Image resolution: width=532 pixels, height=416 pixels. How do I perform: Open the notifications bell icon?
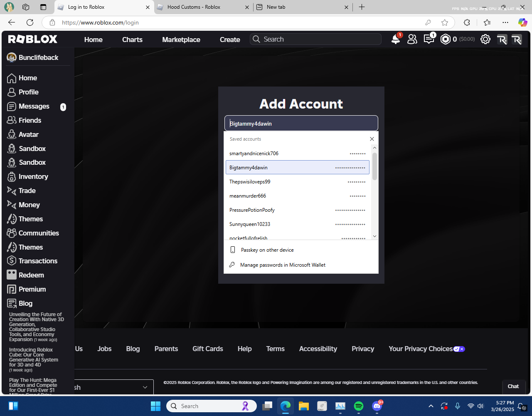396,39
